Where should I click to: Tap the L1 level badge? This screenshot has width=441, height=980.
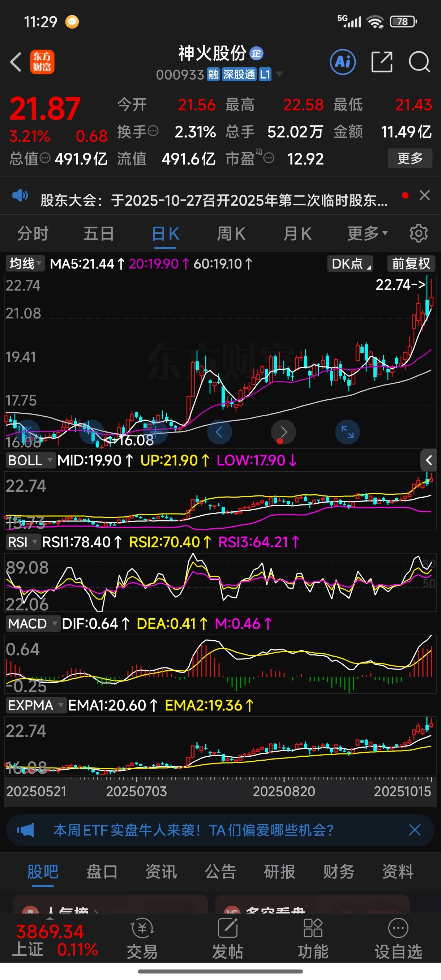click(265, 74)
